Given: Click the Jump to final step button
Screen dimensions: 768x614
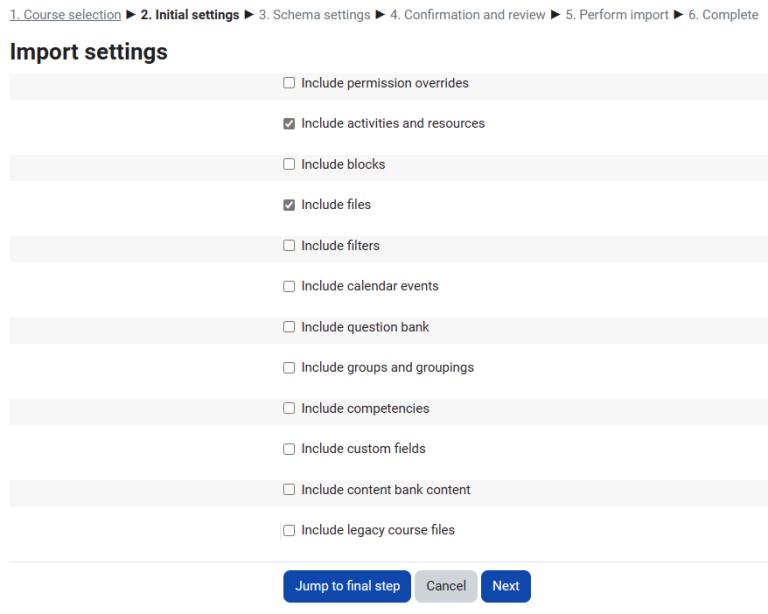Looking at the screenshot, I should [347, 586].
